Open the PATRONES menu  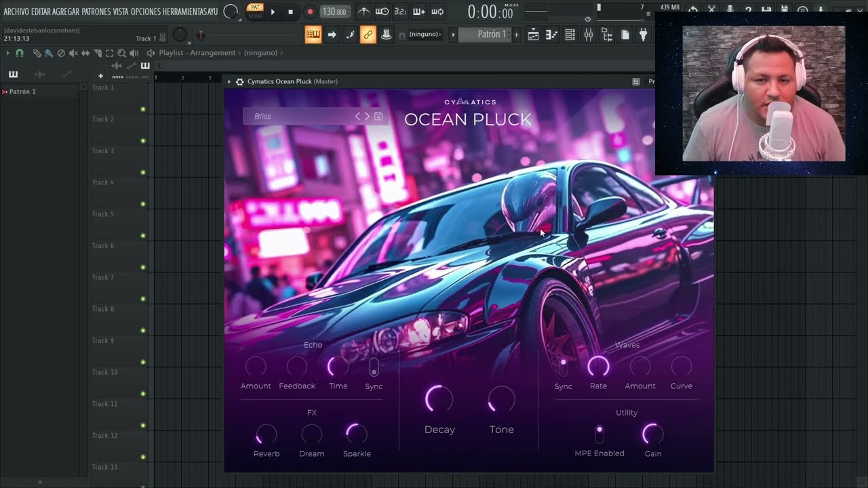(96, 12)
